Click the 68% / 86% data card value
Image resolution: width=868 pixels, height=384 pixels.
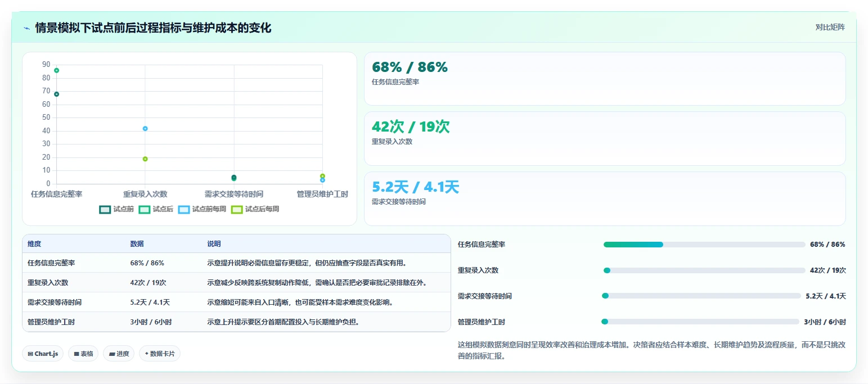[x=410, y=67]
